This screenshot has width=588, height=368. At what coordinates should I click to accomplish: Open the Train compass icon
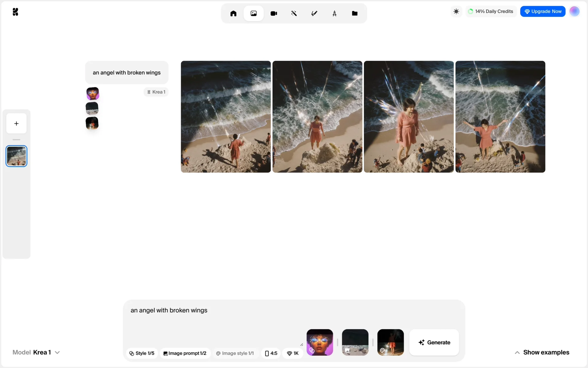(334, 13)
